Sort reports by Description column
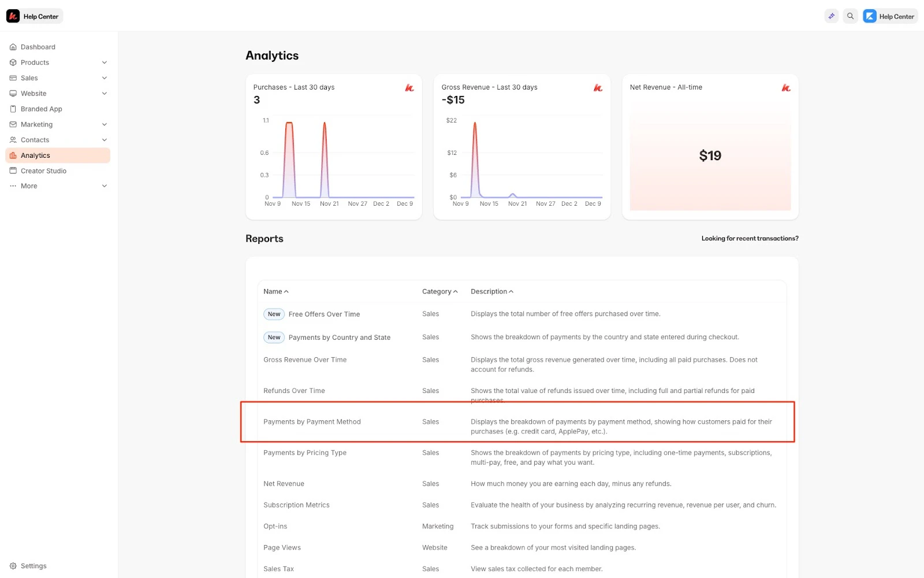The width and height of the screenshot is (924, 578). point(492,291)
